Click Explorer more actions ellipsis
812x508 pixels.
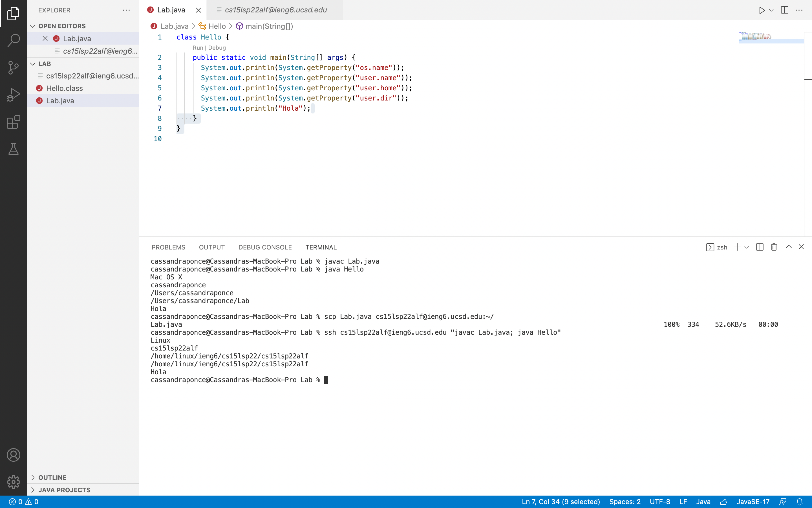click(126, 10)
